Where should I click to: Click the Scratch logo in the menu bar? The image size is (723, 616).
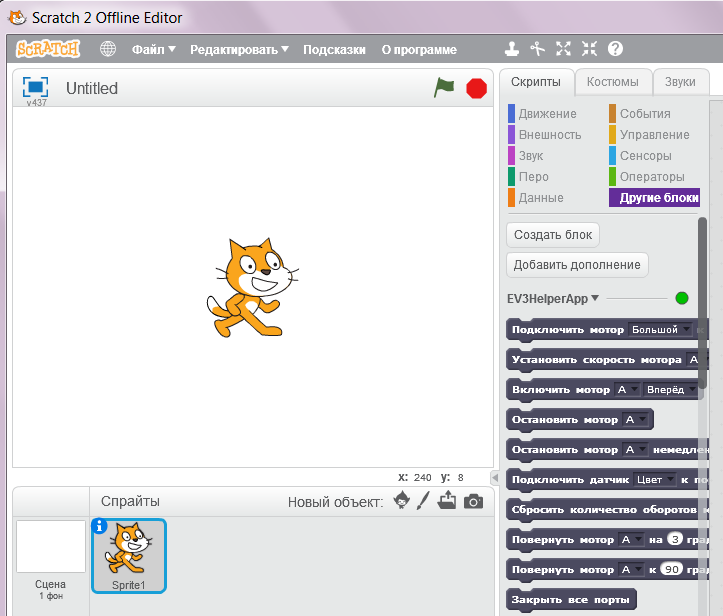pos(48,48)
